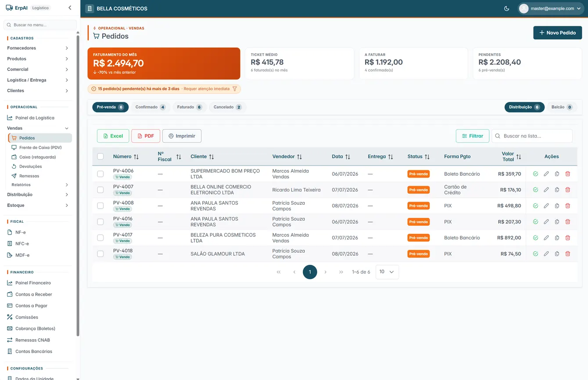
Task: Duplicate order PV-4008 with copy icon
Action: [x=557, y=206]
